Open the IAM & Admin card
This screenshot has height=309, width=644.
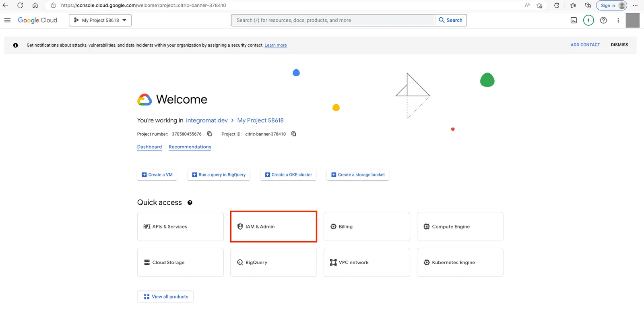[x=274, y=226]
